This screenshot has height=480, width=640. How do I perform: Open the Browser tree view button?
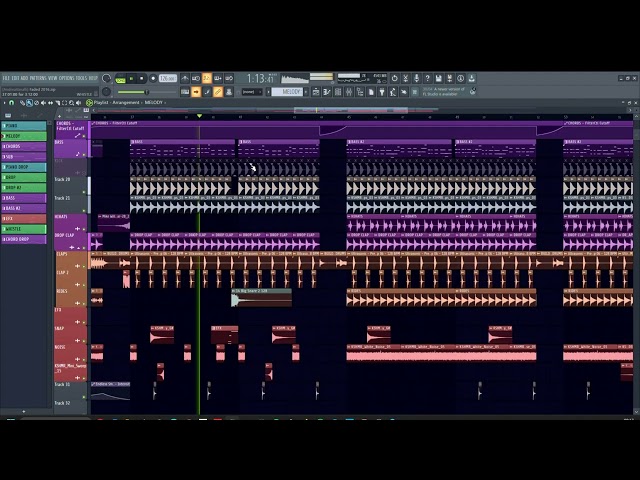[360, 92]
